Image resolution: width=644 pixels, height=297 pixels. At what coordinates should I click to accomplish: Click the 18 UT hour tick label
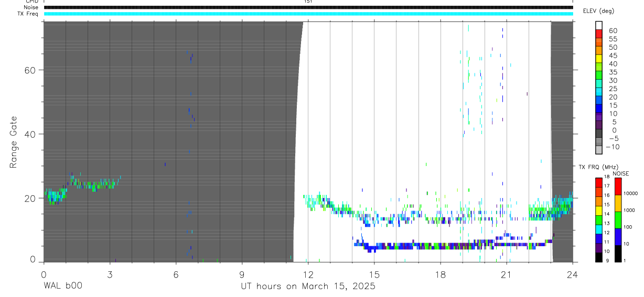coord(441,274)
